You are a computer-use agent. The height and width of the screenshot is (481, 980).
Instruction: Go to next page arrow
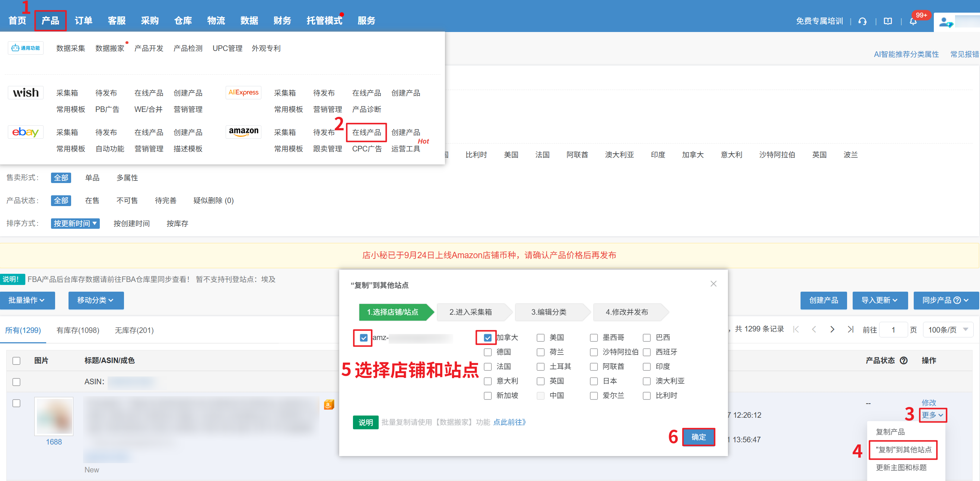click(x=832, y=329)
